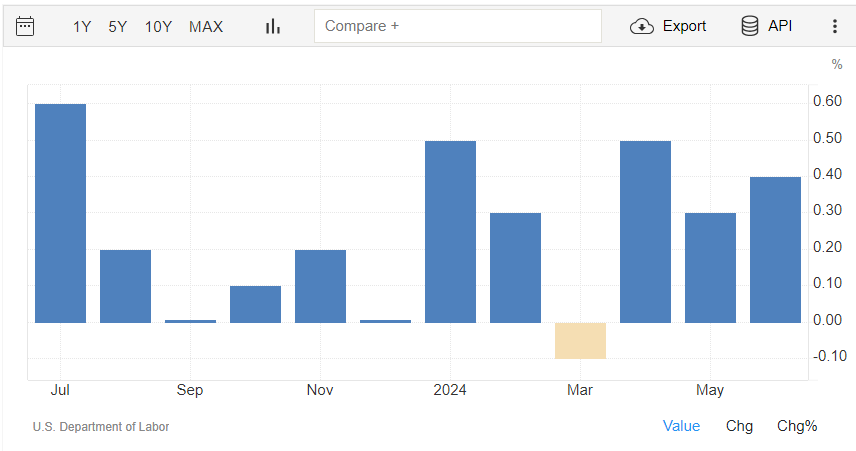Click the 0.60 axis label
Viewport: 856px width, 451px height.
828,101
